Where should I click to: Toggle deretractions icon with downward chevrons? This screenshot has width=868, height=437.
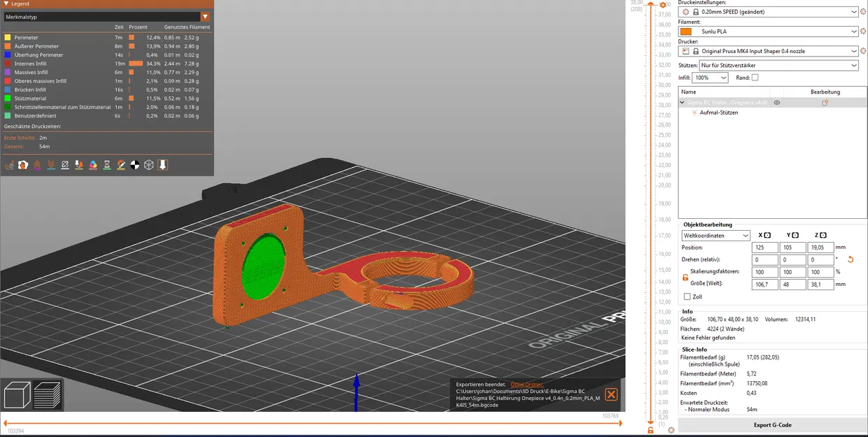click(51, 165)
